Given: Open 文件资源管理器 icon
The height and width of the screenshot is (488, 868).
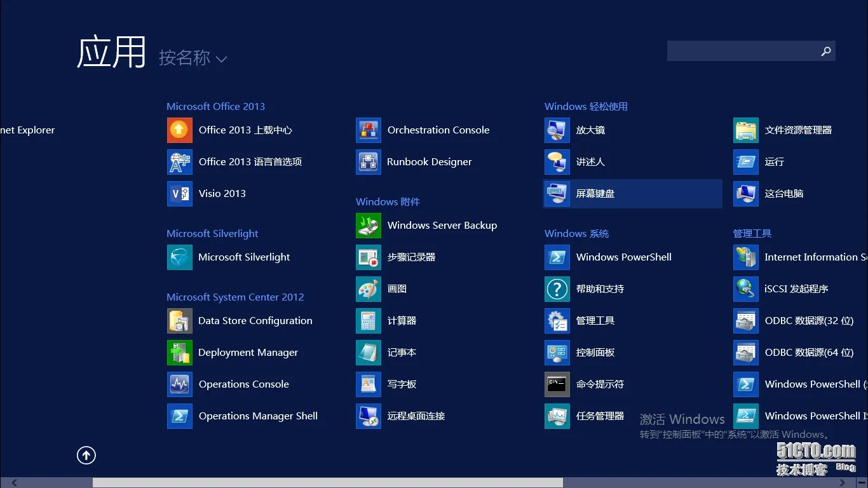Looking at the screenshot, I should click(746, 130).
